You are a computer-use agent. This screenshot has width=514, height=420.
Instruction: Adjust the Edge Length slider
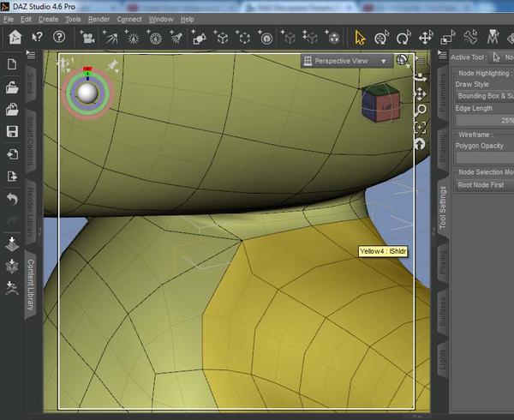[x=485, y=120]
